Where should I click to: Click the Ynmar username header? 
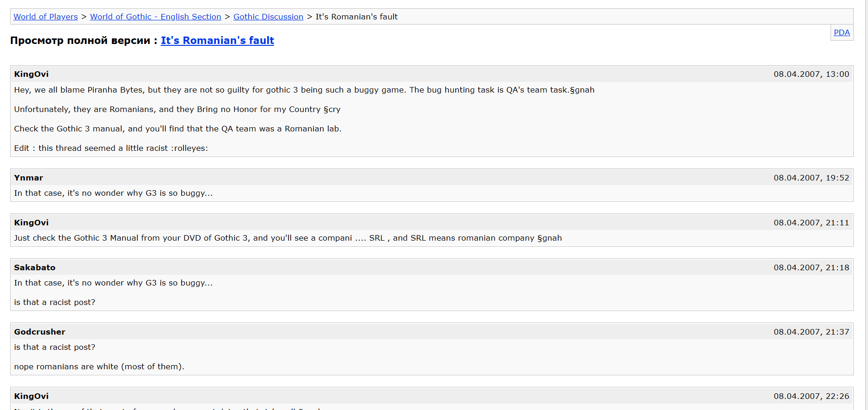tap(29, 178)
